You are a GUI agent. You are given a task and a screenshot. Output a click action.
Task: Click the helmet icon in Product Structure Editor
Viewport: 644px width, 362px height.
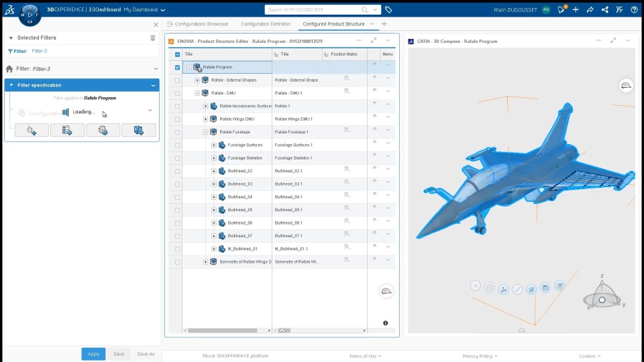click(386, 292)
